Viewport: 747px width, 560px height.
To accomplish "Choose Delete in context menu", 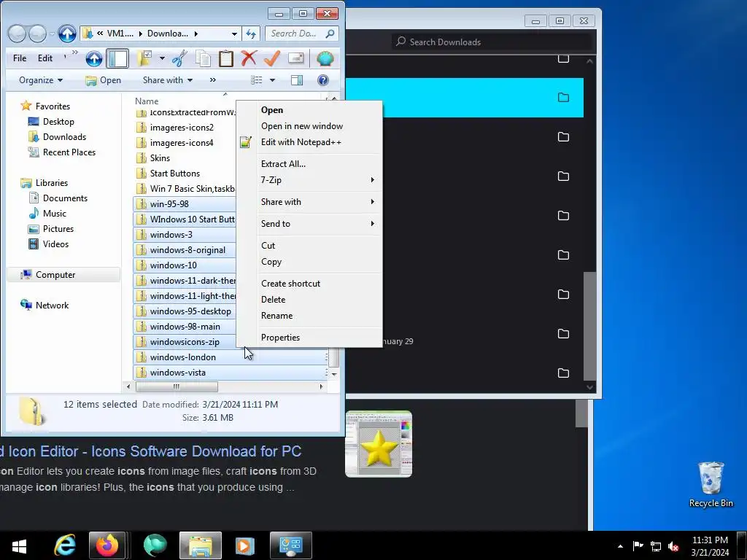I will coord(309,300).
